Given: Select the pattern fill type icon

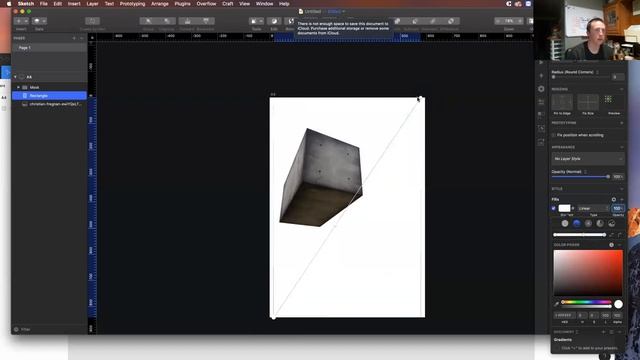Looking at the screenshot, I should [x=612, y=223].
